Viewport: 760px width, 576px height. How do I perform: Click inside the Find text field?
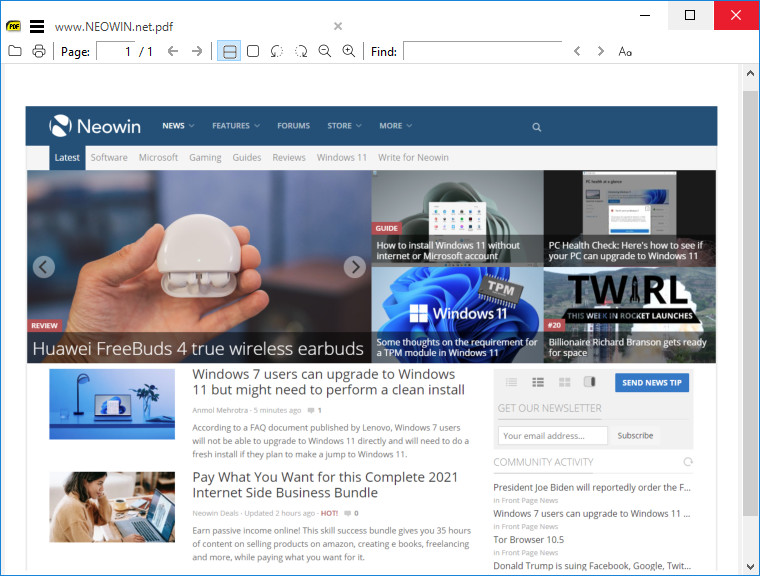[482, 51]
